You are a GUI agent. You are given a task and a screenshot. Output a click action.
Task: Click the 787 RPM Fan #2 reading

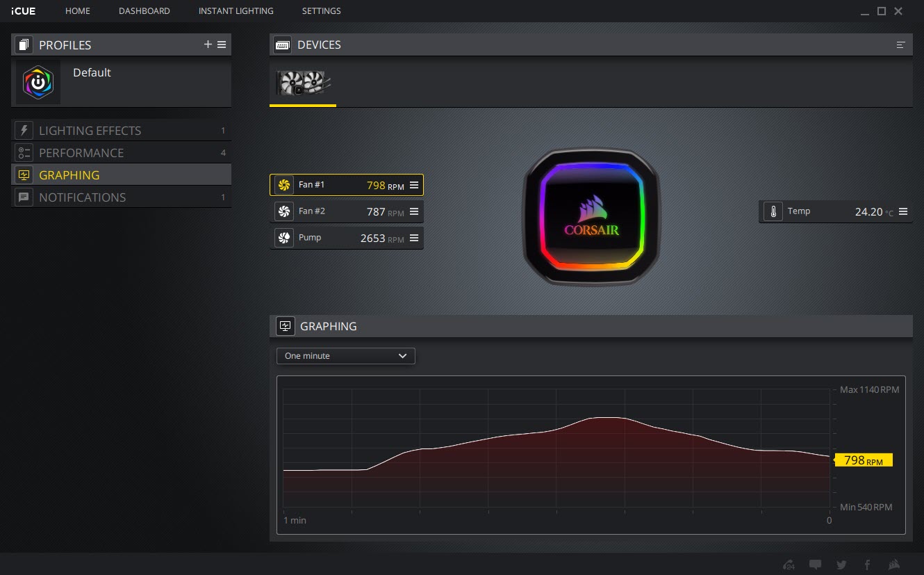385,212
